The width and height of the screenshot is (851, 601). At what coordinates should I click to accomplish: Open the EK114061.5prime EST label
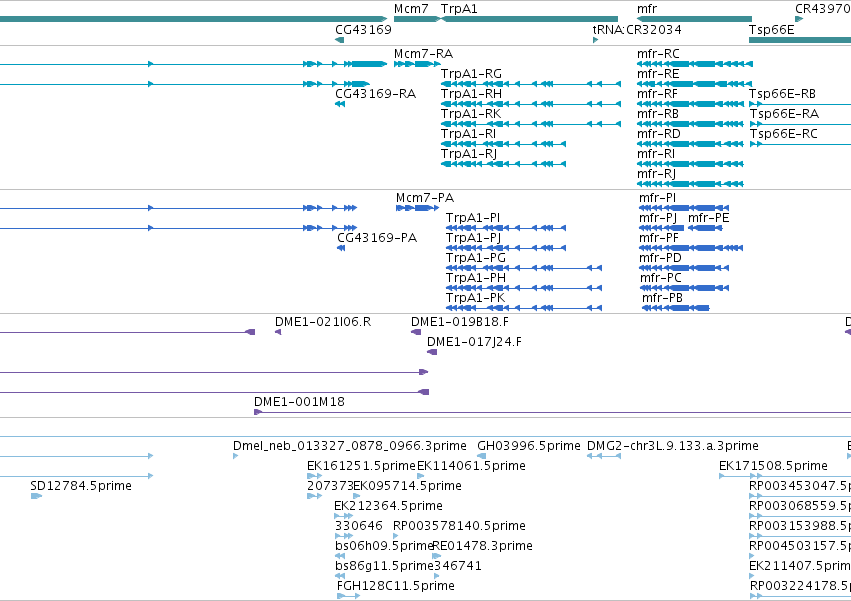click(x=471, y=466)
